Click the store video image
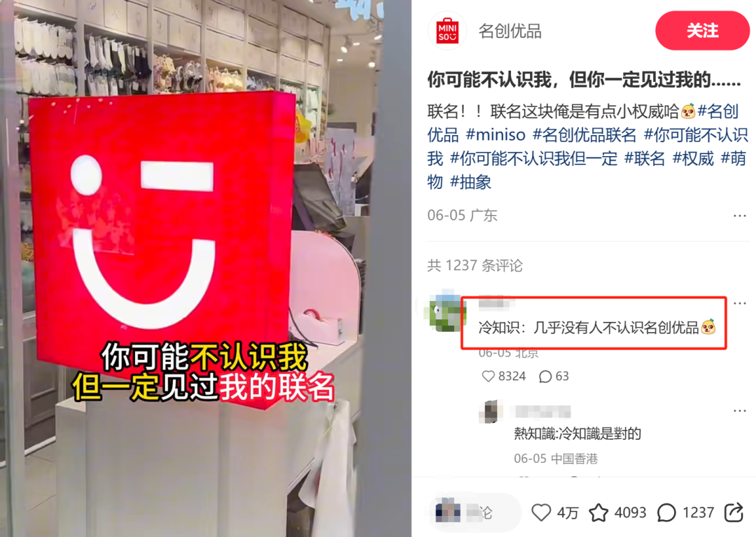The height and width of the screenshot is (537, 756). 205,269
